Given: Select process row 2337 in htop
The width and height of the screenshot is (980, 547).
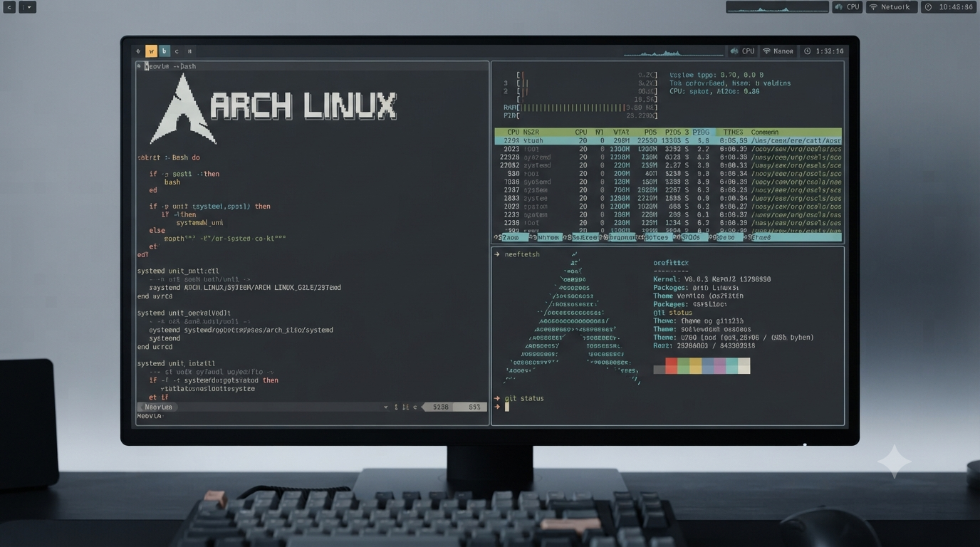Looking at the screenshot, I should coord(668,190).
